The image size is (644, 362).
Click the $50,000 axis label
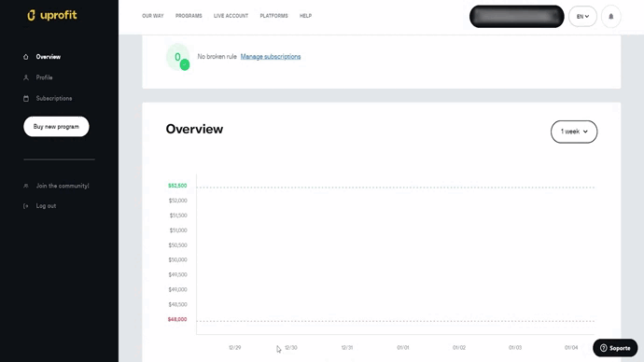(x=178, y=259)
